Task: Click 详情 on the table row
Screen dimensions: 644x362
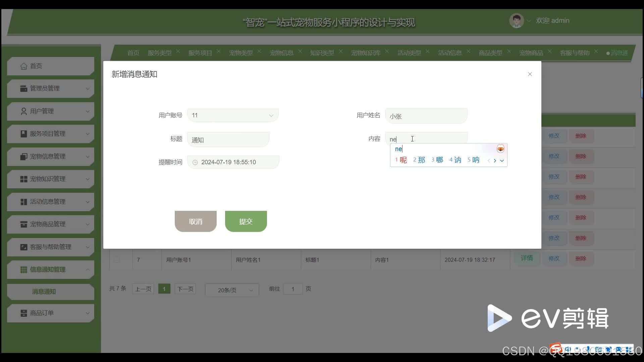Action: (527, 258)
